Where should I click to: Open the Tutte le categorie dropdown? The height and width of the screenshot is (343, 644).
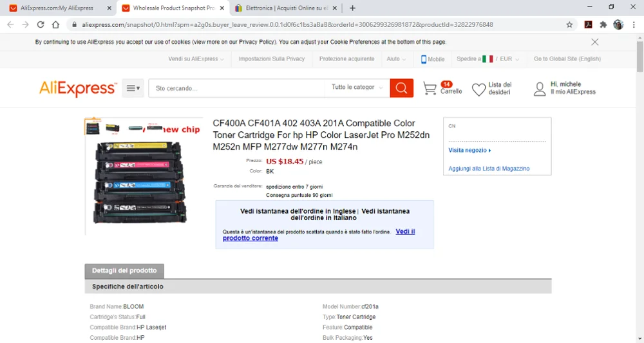(357, 88)
